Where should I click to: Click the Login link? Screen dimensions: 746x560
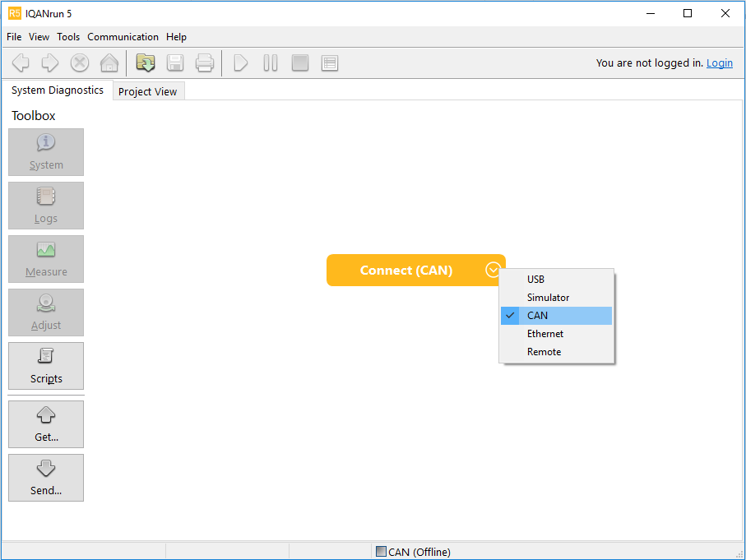[x=720, y=62]
